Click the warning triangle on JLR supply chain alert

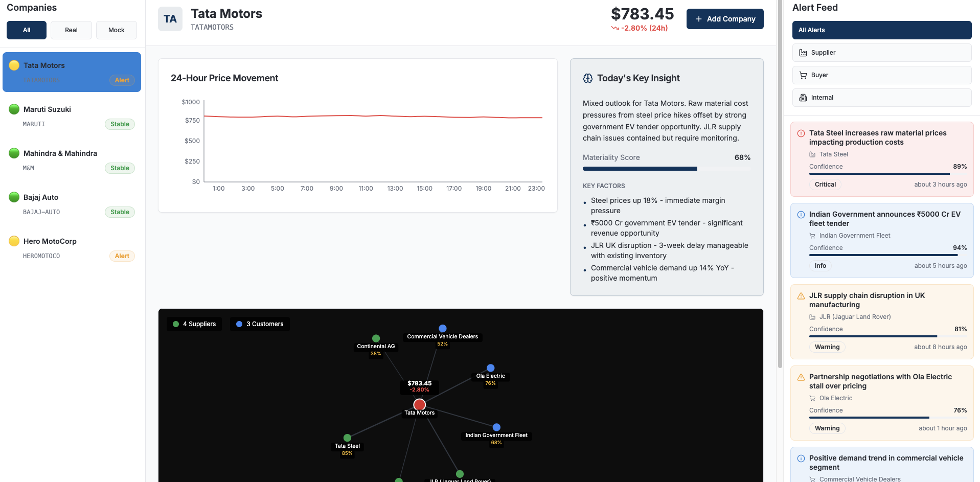[801, 296]
